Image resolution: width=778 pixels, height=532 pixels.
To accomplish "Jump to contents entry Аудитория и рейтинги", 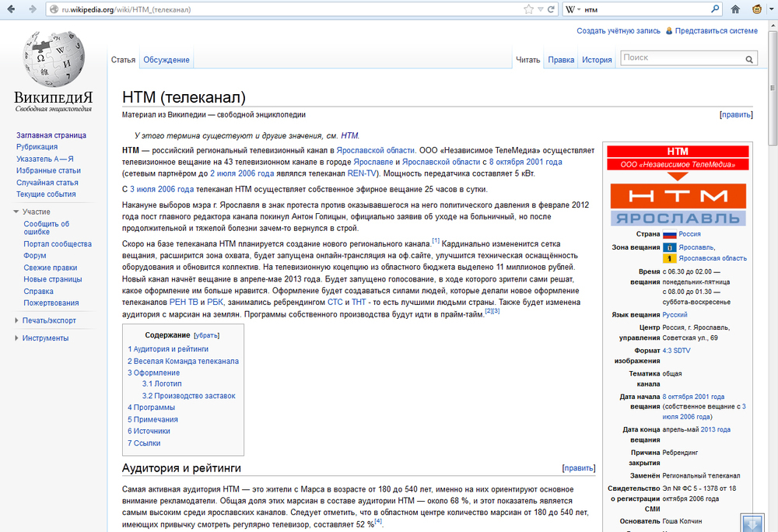I will click(x=168, y=349).
